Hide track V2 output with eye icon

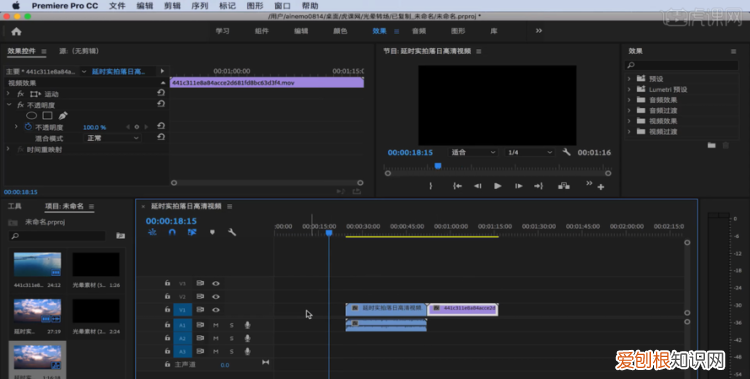pyautogui.click(x=216, y=296)
